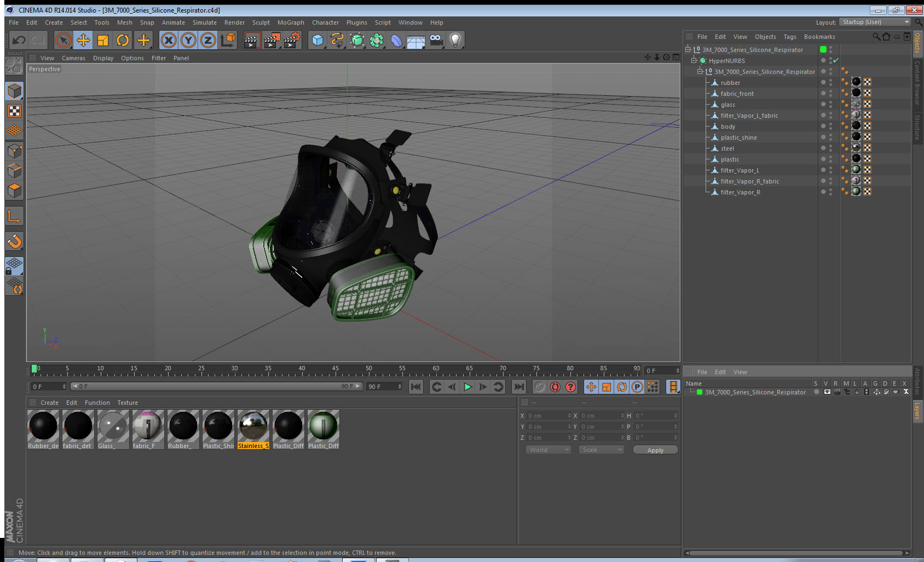Go to end of animation

pos(519,387)
